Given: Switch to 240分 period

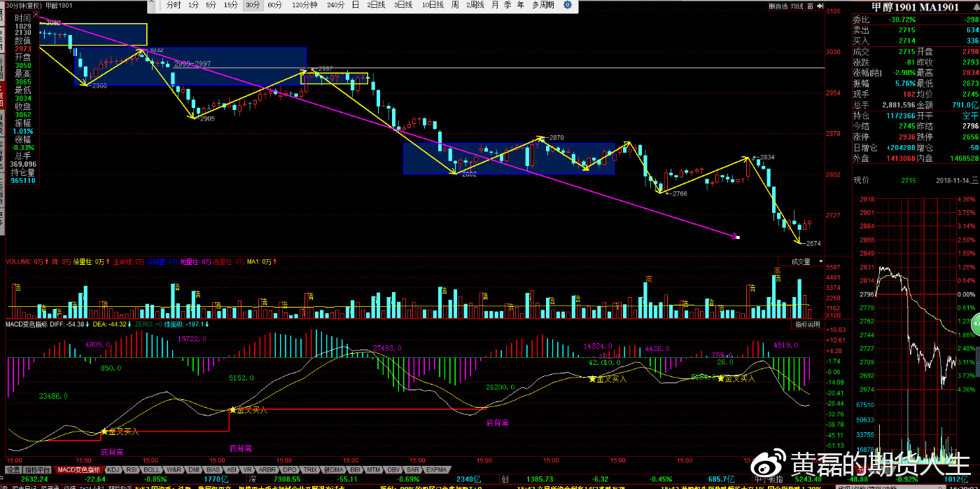Looking at the screenshot, I should tap(336, 5).
